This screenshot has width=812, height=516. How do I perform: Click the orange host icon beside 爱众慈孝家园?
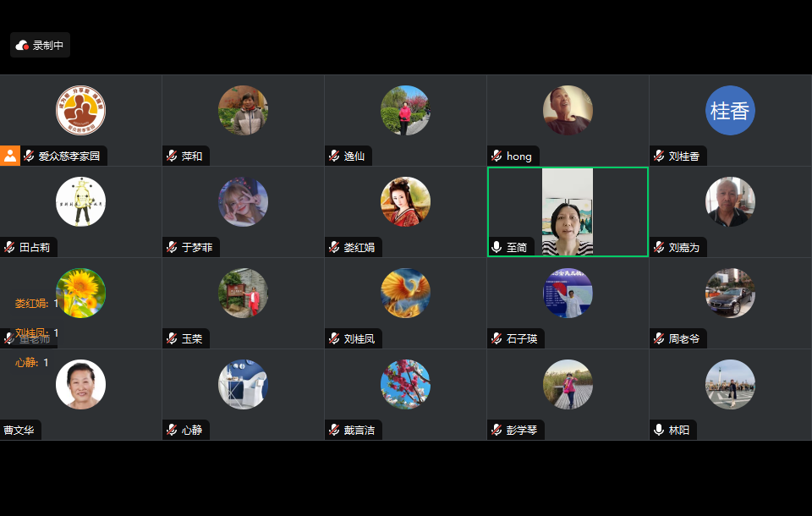10,156
